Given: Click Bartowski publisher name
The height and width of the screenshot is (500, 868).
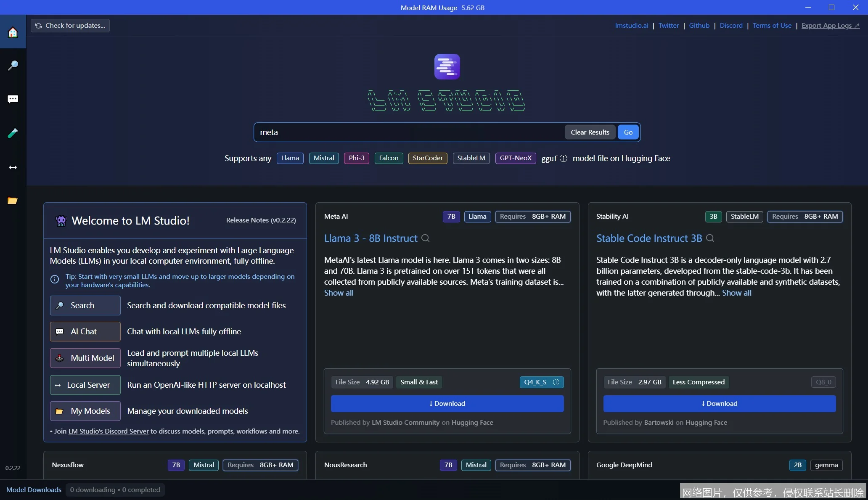Looking at the screenshot, I should [659, 423].
